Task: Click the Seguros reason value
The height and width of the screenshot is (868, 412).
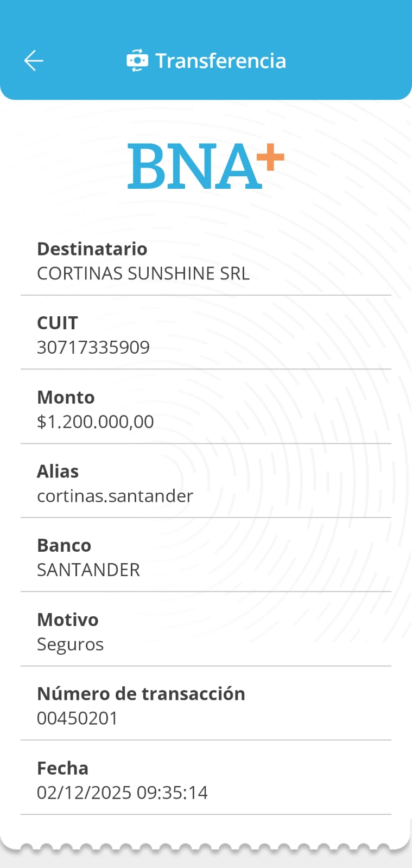Action: tap(70, 644)
